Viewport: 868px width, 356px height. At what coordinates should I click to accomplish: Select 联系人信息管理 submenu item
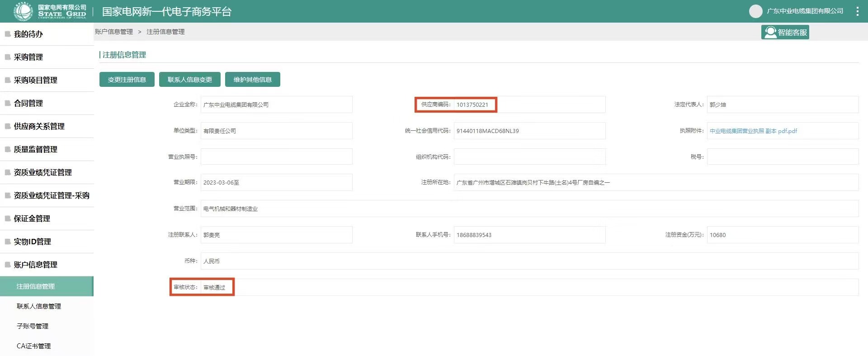coord(47,306)
